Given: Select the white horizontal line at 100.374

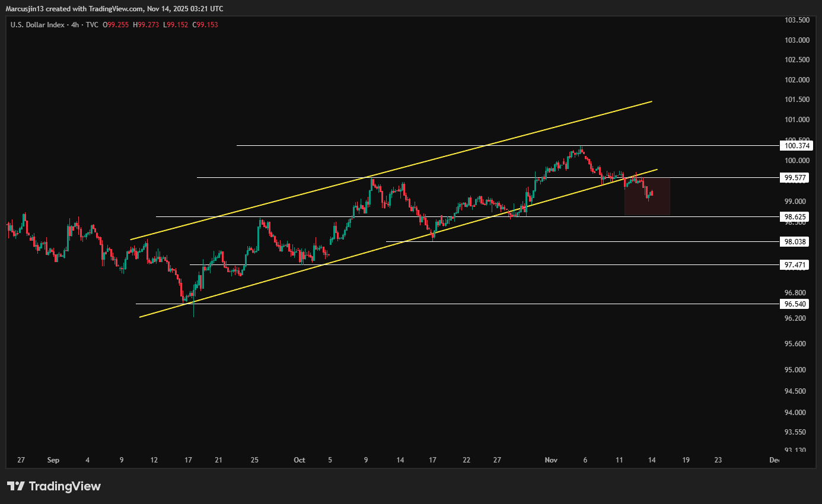Looking at the screenshot, I should (x=507, y=145).
